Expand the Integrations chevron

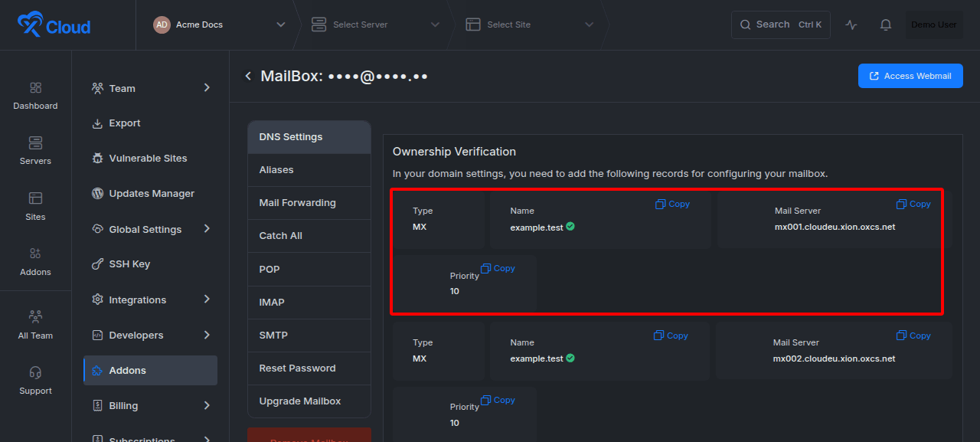pos(207,300)
